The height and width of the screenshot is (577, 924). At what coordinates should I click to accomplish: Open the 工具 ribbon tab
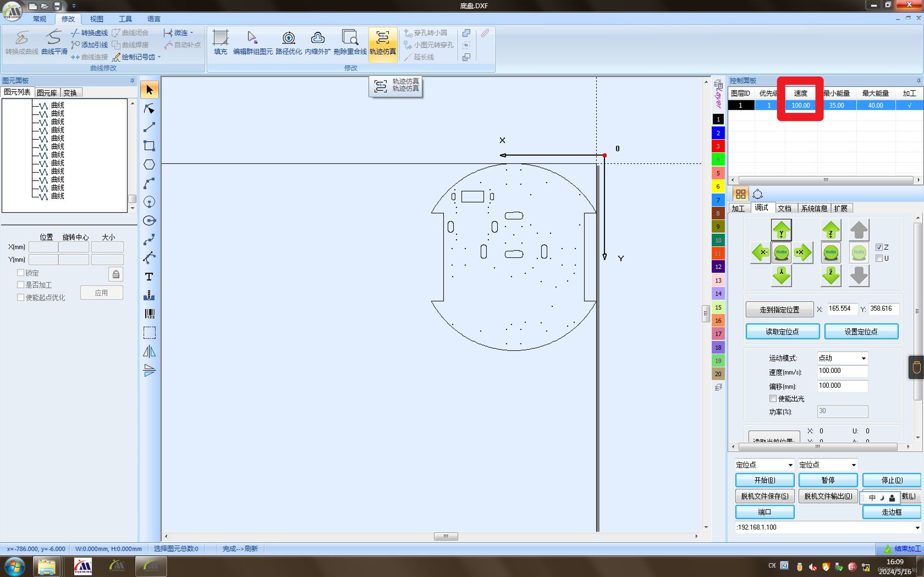(x=125, y=19)
